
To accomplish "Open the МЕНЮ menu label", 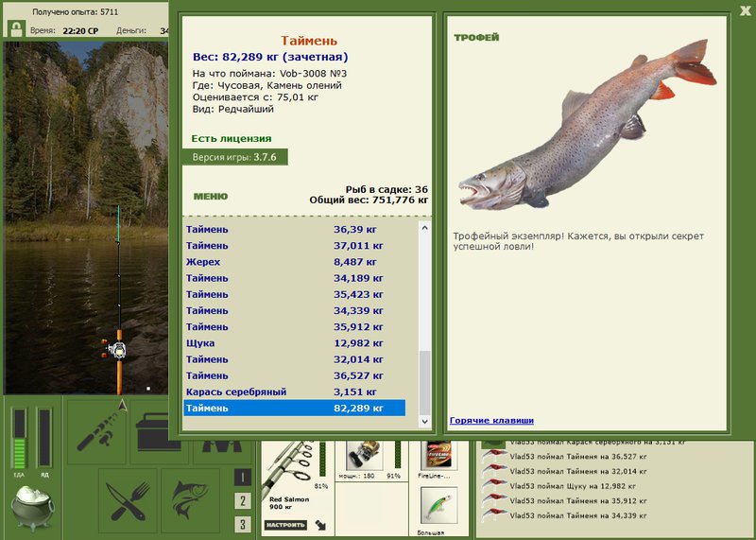I will click(210, 197).
